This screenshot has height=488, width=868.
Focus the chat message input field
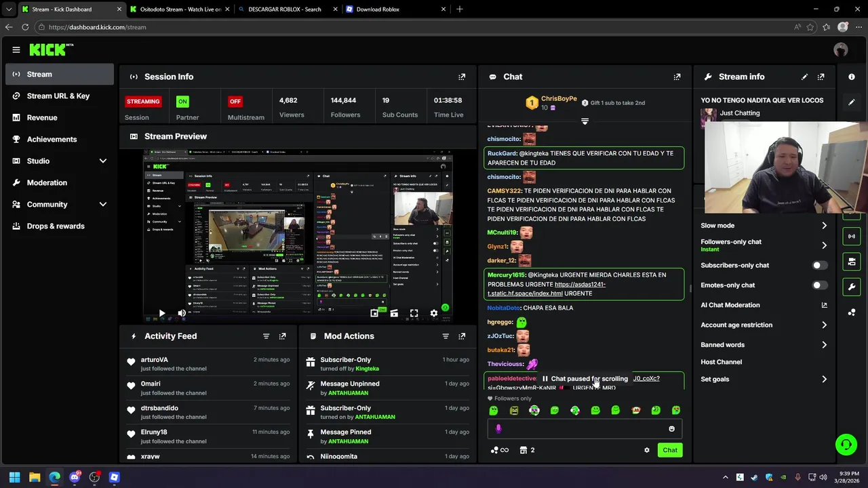click(x=585, y=428)
